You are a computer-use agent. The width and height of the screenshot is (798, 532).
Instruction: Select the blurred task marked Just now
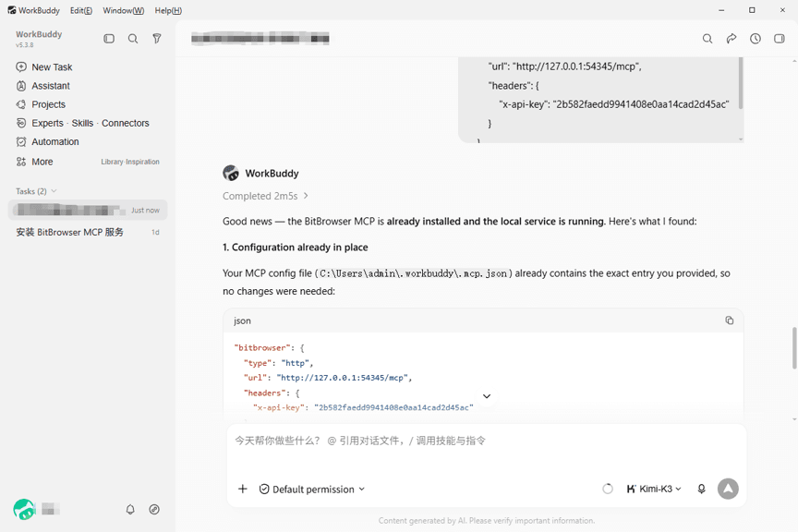[x=88, y=210]
